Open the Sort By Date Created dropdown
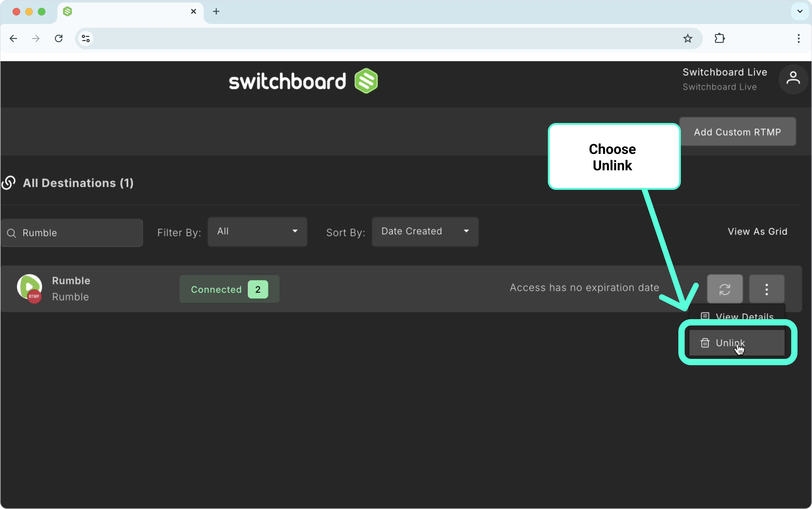Viewport: 812px width, 509px height. tap(425, 231)
